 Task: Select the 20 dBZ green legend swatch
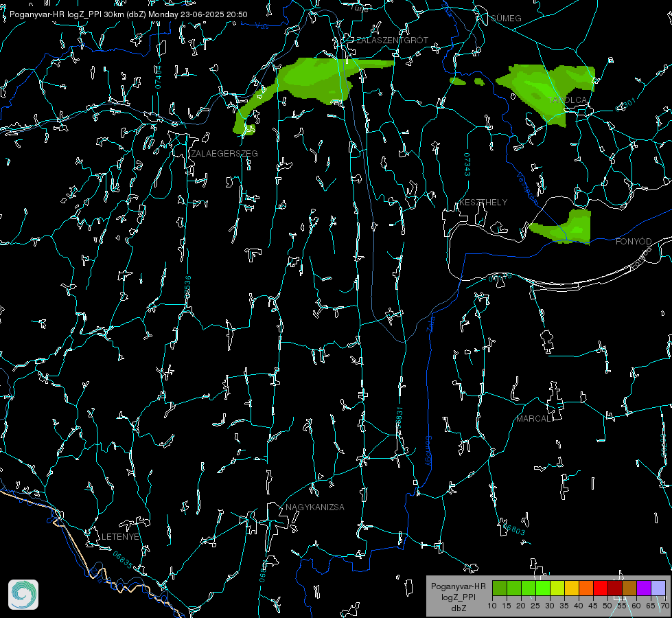pyautogui.click(x=529, y=588)
